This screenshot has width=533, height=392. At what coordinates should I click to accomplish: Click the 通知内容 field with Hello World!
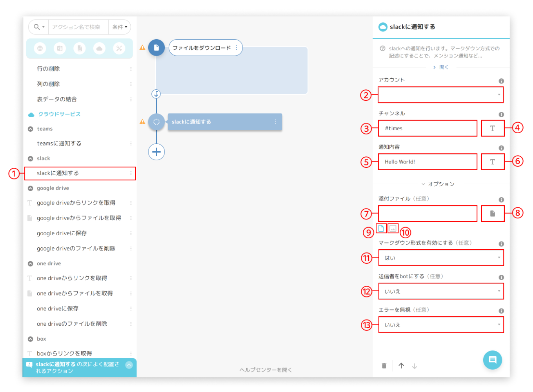tap(428, 162)
